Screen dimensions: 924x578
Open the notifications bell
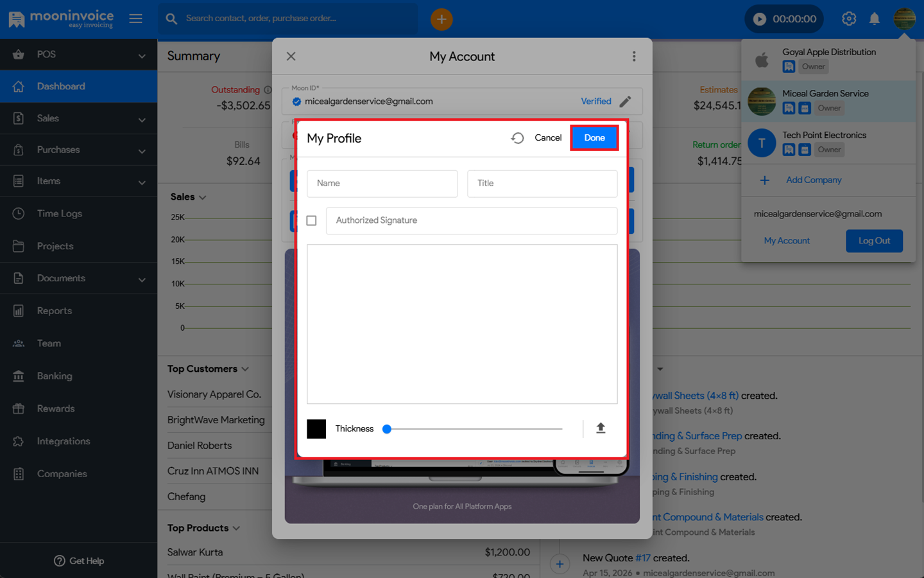coord(874,19)
